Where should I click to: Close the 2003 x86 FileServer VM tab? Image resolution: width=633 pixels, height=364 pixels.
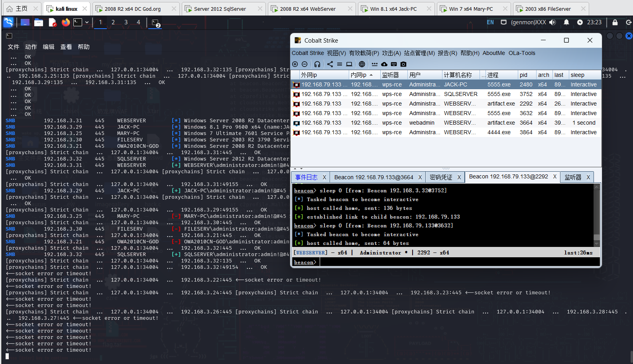(583, 8)
